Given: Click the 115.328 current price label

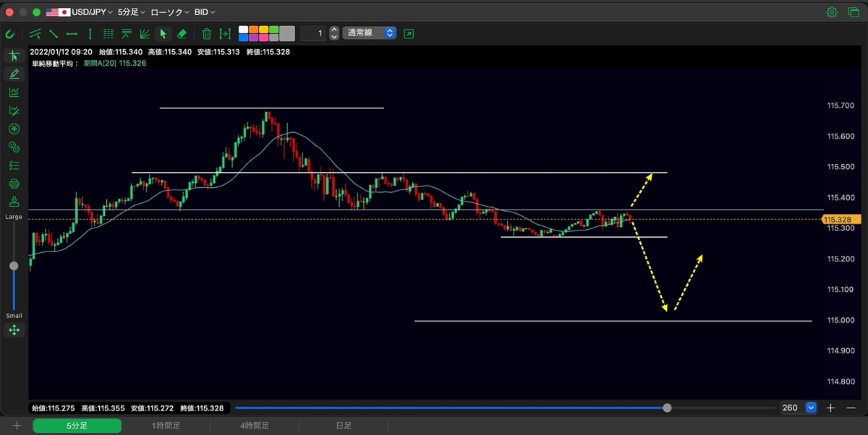Looking at the screenshot, I should click(x=841, y=219).
